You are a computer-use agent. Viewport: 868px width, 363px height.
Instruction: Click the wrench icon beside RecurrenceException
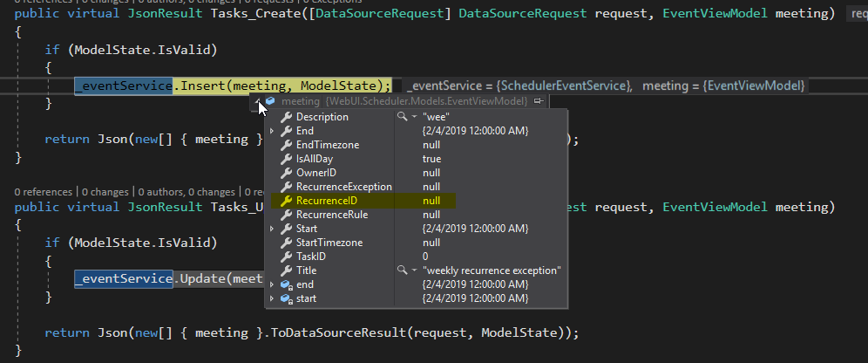[286, 187]
